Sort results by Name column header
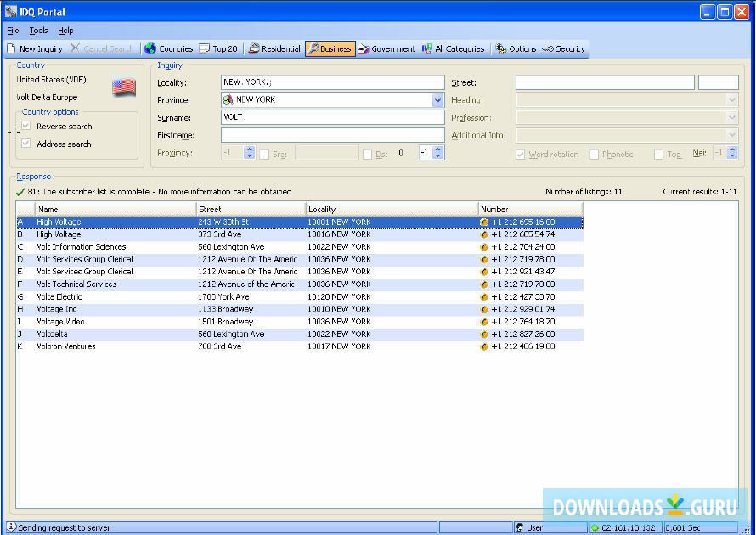 (x=116, y=209)
